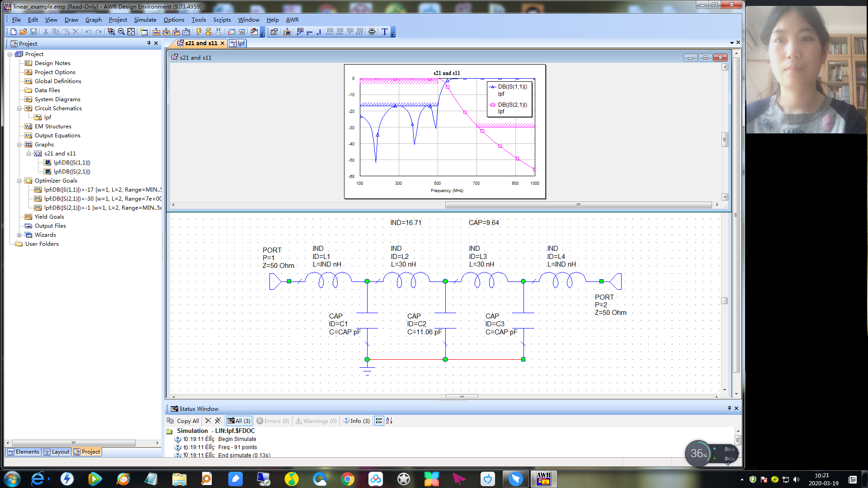
Task: Click the Print icon in graph toolbar
Action: [372, 32]
